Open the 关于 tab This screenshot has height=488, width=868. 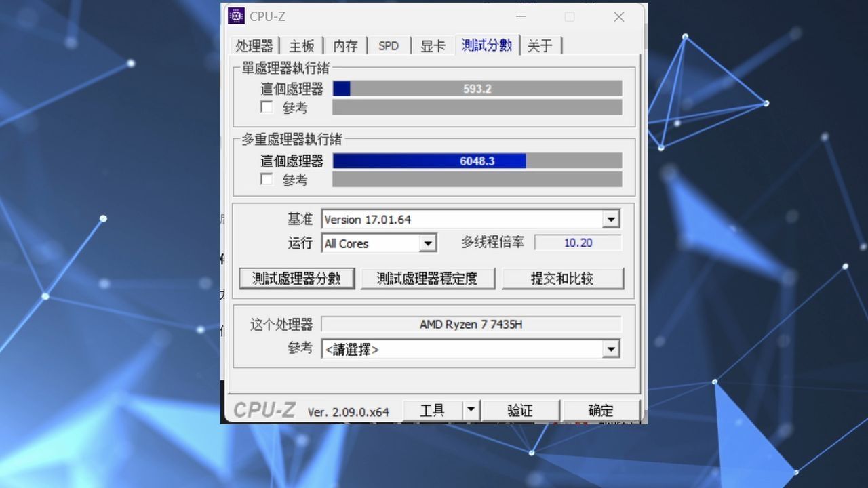[540, 46]
